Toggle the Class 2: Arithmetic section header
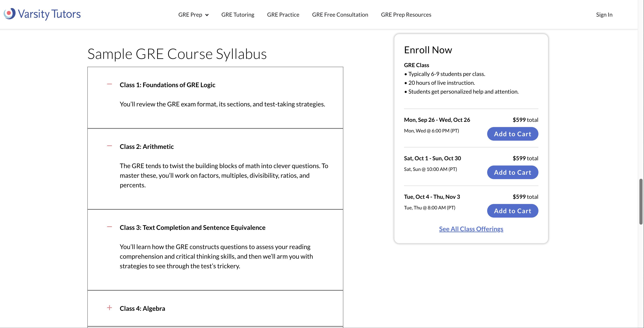Viewport: 644px width, 328px height. 146,147
